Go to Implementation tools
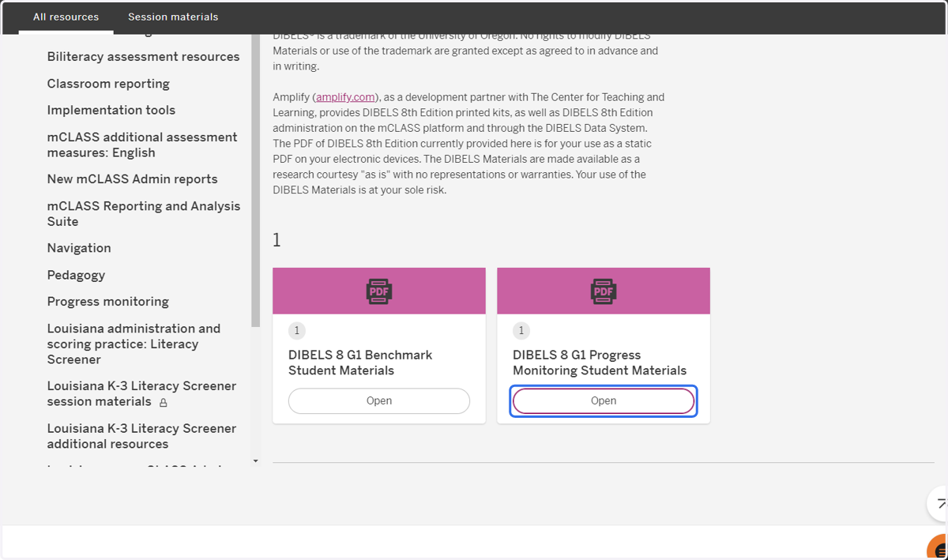Image resolution: width=948 pixels, height=560 pixels. point(111,111)
